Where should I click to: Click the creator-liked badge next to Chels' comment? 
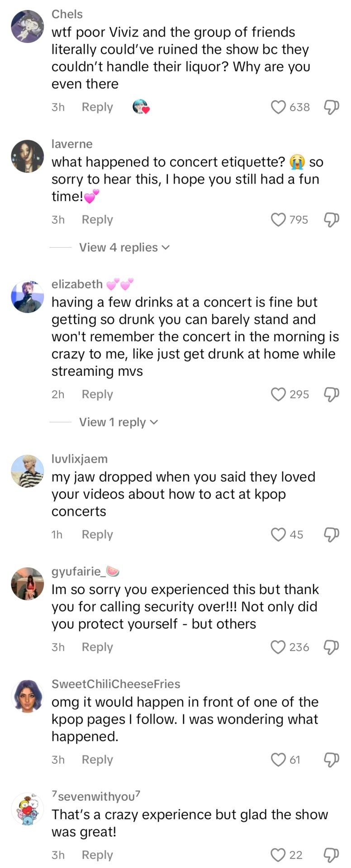[139, 107]
